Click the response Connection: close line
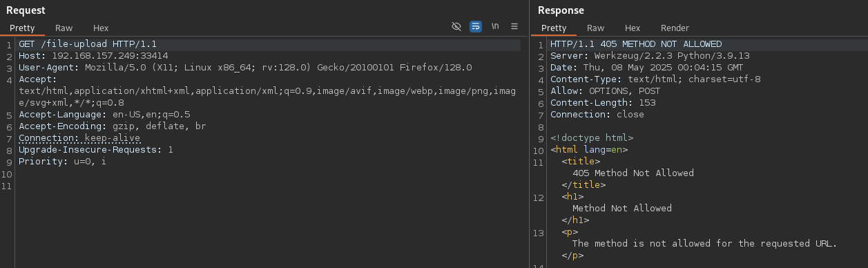 click(x=597, y=115)
